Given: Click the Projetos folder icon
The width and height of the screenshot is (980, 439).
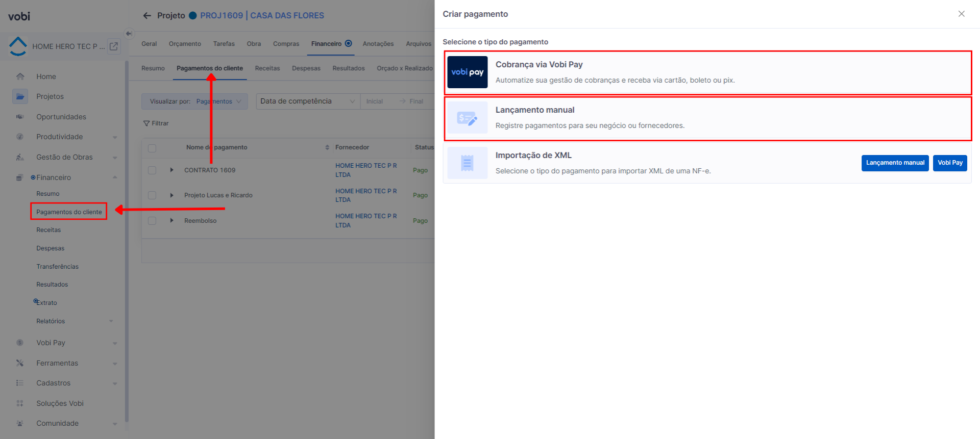Looking at the screenshot, I should click(20, 96).
